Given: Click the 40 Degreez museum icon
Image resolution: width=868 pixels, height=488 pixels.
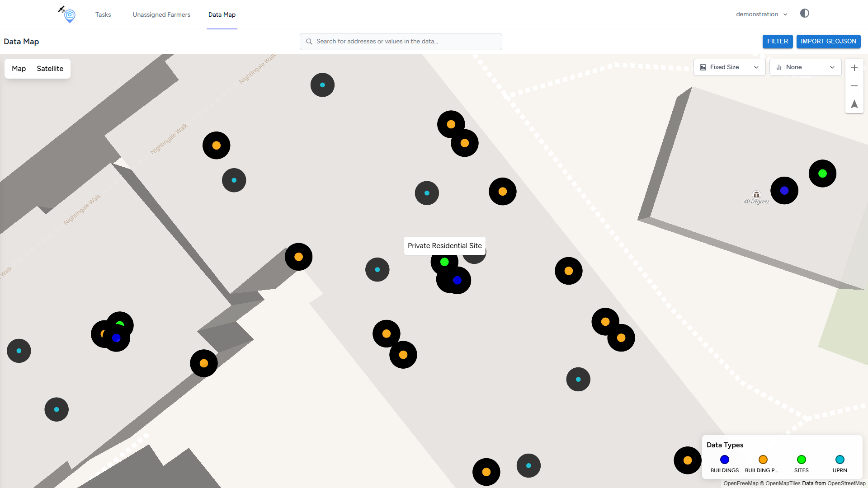Looking at the screenshot, I should pyautogui.click(x=756, y=195).
